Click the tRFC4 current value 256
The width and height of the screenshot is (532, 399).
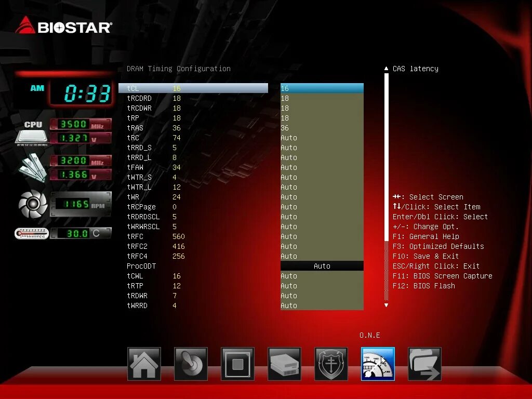[179, 256]
